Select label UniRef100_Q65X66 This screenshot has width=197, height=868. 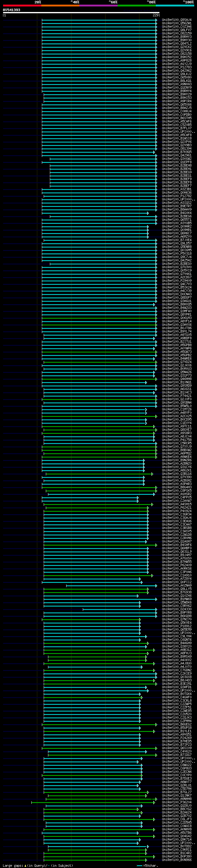(x=176, y=104)
